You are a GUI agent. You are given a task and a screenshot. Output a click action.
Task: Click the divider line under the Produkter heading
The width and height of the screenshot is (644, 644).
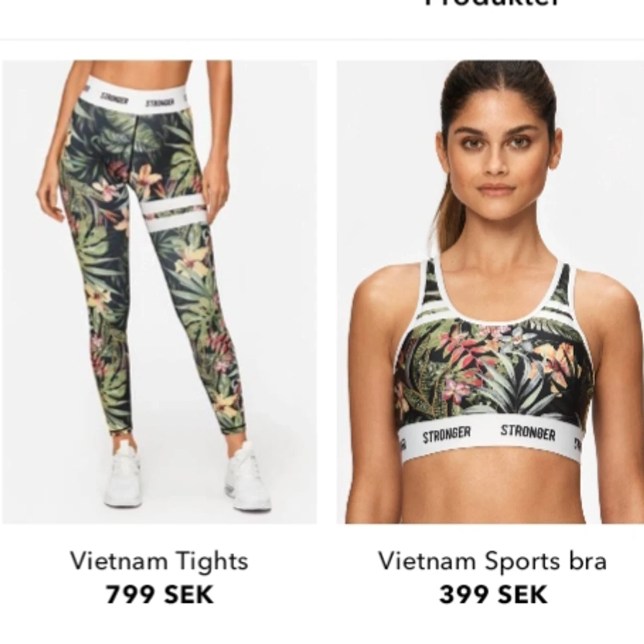point(322,39)
